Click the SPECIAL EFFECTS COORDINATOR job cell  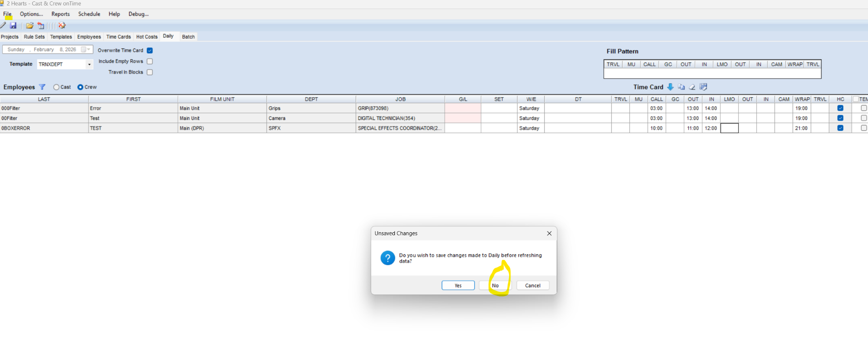click(x=400, y=128)
